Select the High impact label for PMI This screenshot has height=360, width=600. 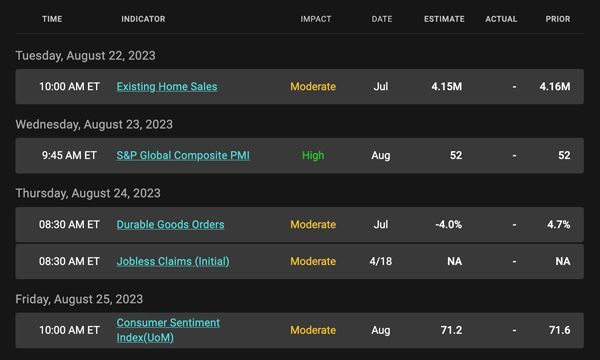pyautogui.click(x=313, y=155)
